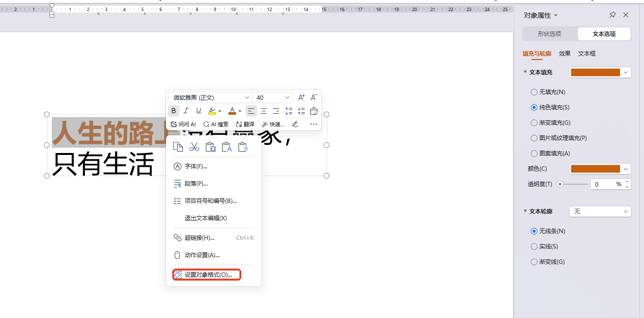Click the pen icon in floating toolbar

pos(295,124)
